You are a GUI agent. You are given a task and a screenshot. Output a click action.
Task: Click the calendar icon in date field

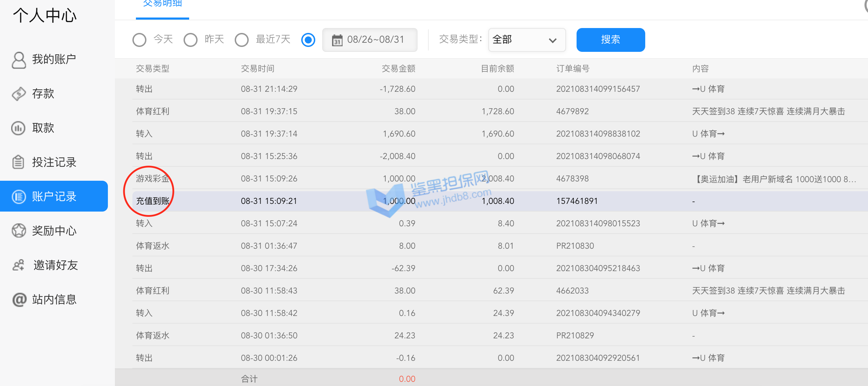[x=337, y=40]
